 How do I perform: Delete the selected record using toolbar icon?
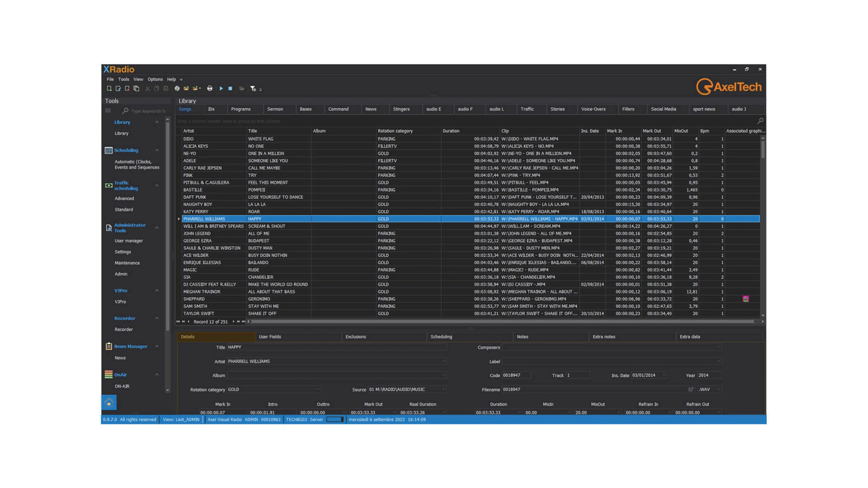[127, 89]
